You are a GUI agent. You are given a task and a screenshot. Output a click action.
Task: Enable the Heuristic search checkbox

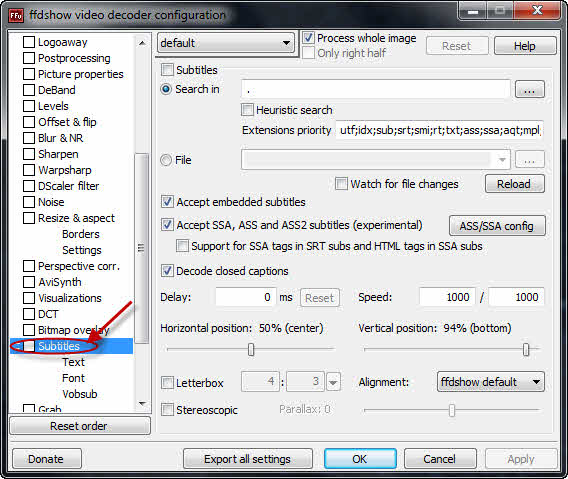point(247,110)
